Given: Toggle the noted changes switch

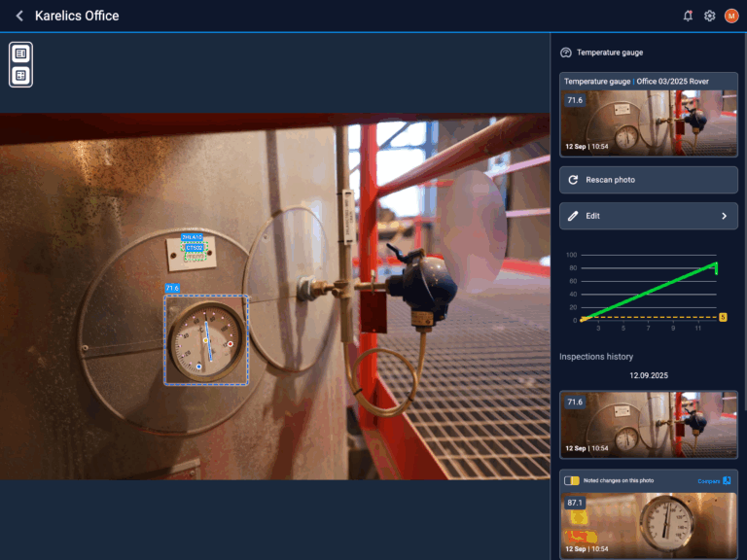Looking at the screenshot, I should point(572,480).
